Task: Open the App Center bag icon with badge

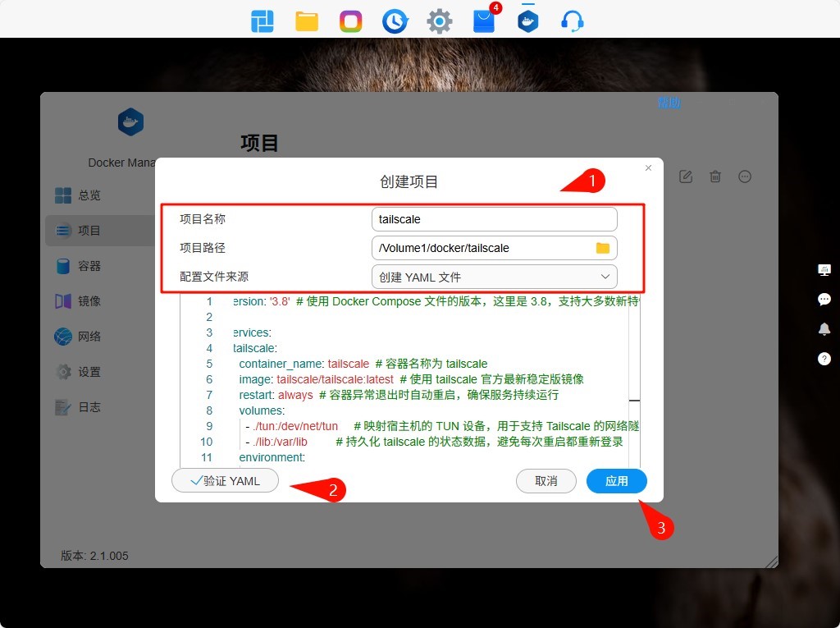Action: click(x=486, y=20)
